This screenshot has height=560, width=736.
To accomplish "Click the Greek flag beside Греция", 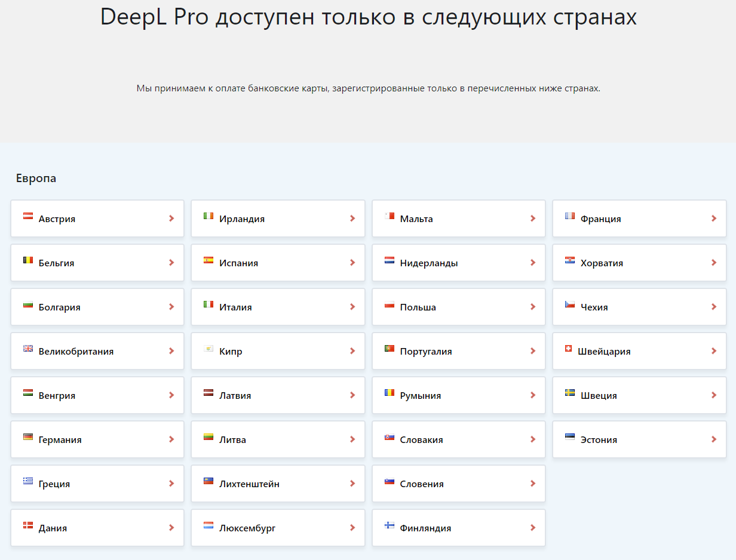I will click(x=28, y=481).
